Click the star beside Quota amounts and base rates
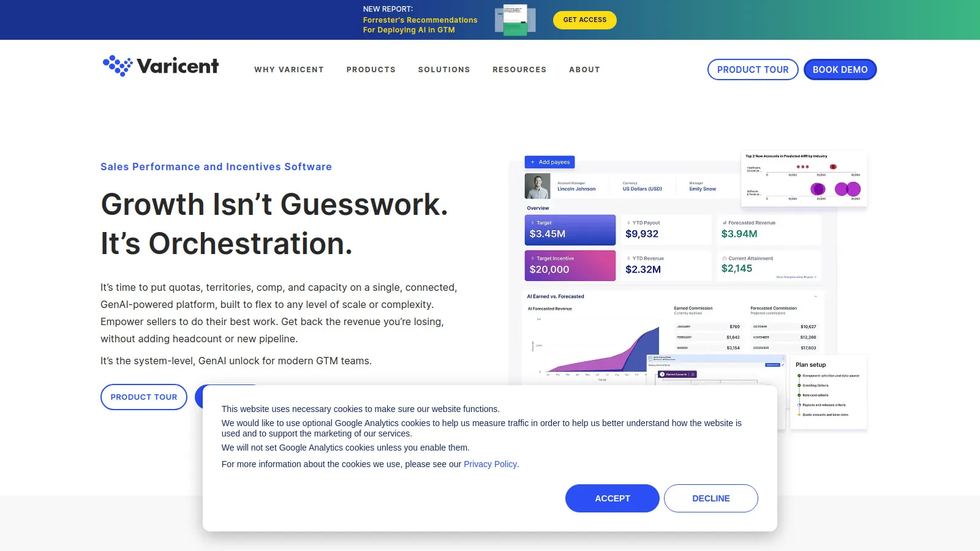 [x=799, y=415]
